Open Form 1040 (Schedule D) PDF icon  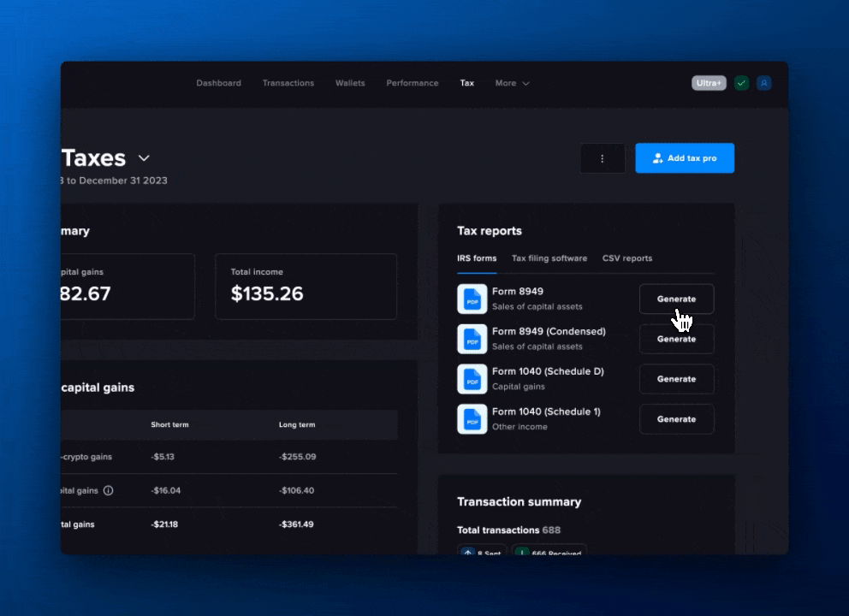472,379
